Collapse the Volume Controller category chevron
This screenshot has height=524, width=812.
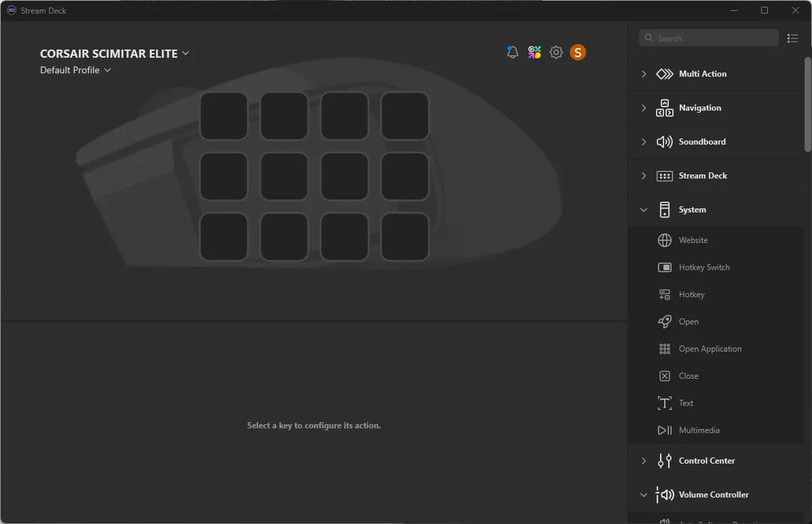[x=644, y=495]
